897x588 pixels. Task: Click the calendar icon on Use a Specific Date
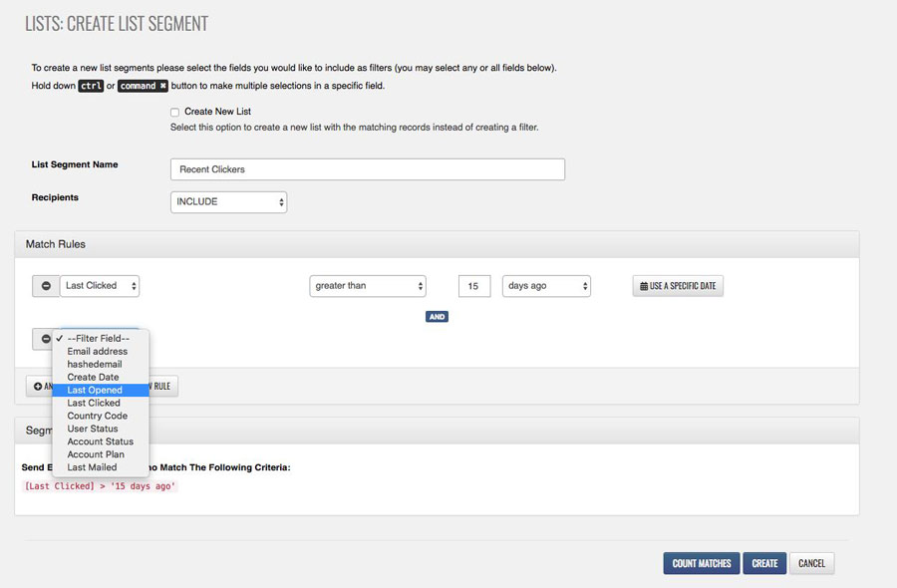coord(643,286)
